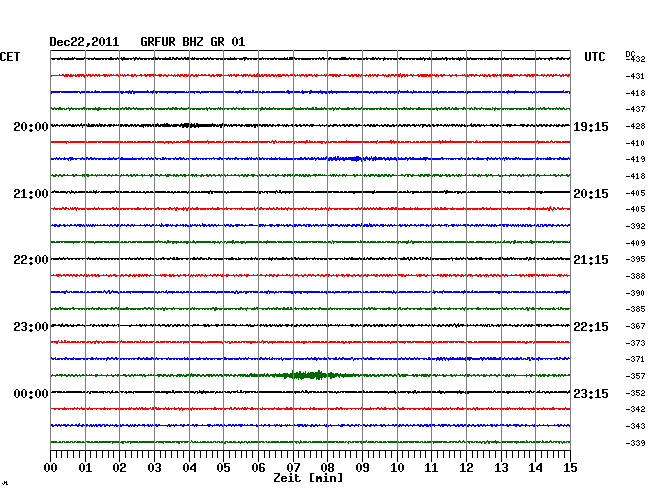The image size is (650, 494).
Task: Select the DC offset value -385
Action: (635, 309)
